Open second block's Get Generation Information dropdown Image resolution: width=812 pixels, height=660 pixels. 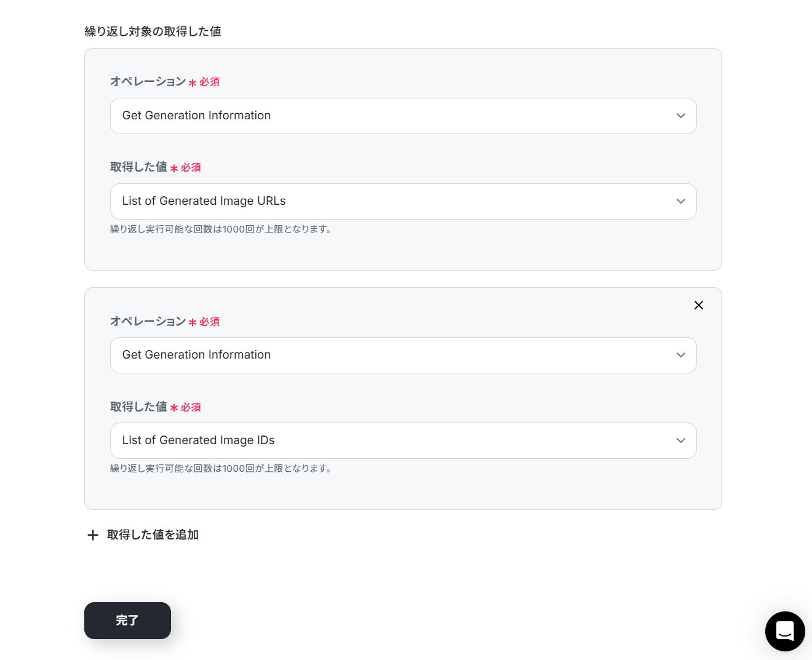pyautogui.click(x=394, y=355)
